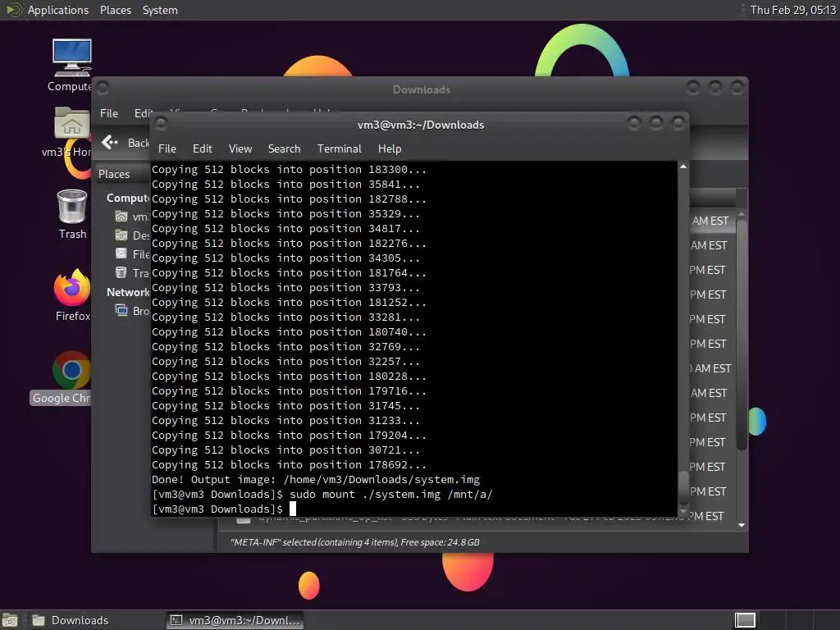The height and width of the screenshot is (630, 840).
Task: Click the clock showing Thu Feb 29
Action: 793,10
